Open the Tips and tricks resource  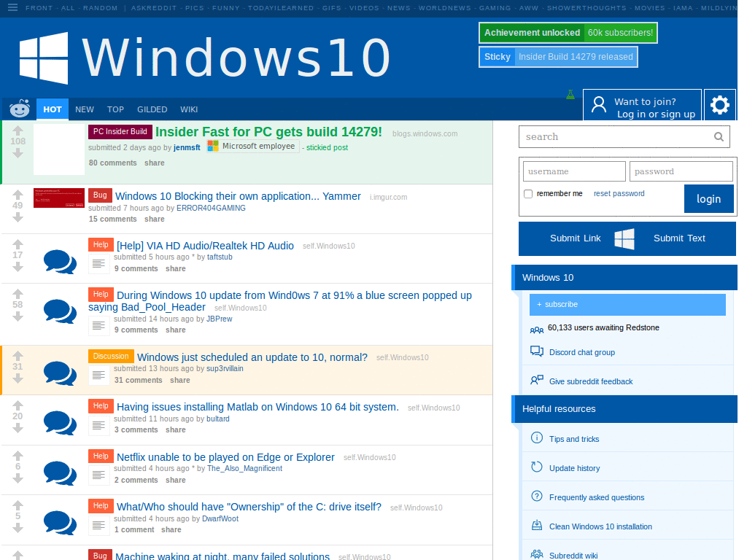[x=574, y=439]
